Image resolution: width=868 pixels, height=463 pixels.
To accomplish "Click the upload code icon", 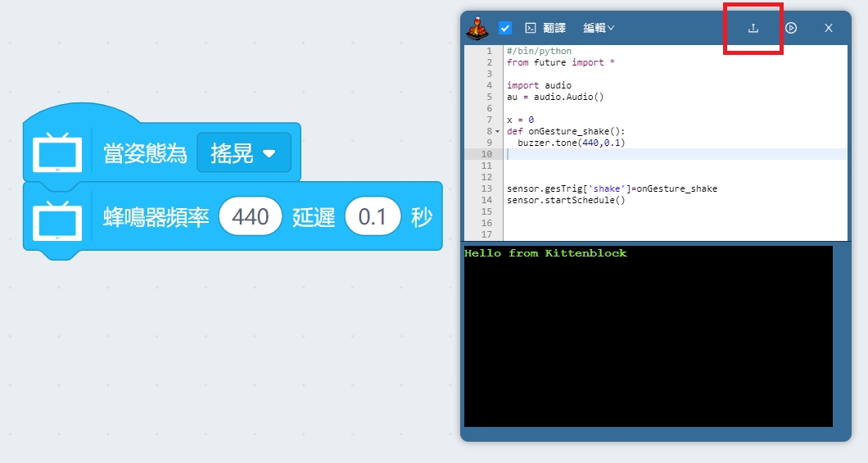I will click(x=753, y=28).
